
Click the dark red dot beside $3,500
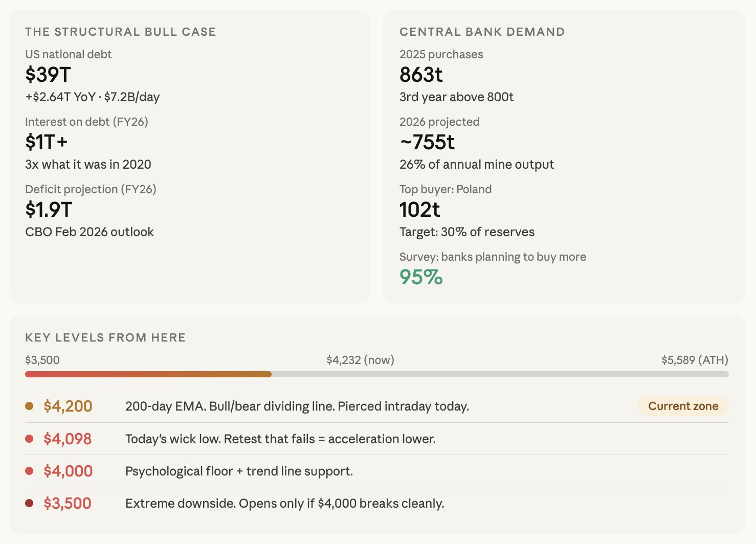[x=29, y=503]
